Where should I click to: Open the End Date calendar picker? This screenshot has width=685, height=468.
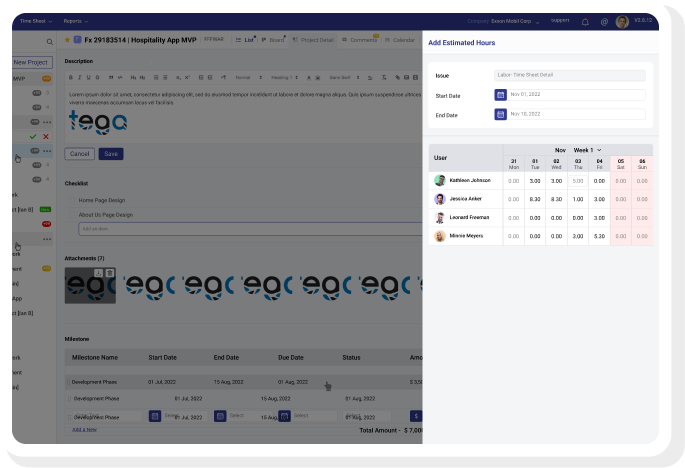[500, 114]
